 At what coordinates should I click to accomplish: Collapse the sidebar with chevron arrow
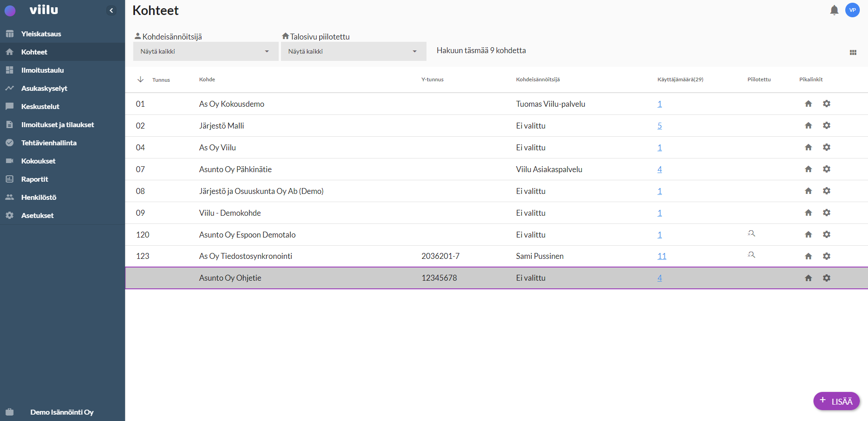coord(111,10)
